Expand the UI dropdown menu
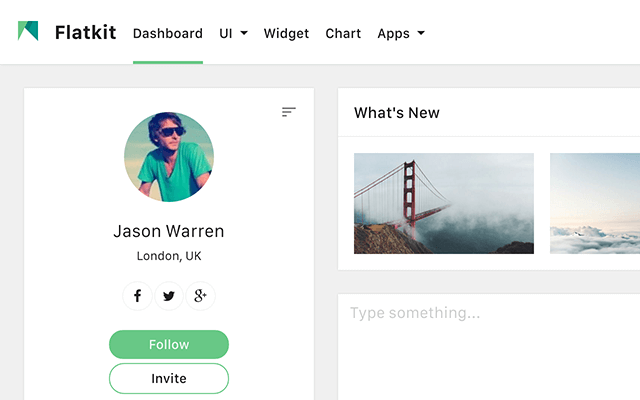The image size is (640, 400). [x=233, y=33]
